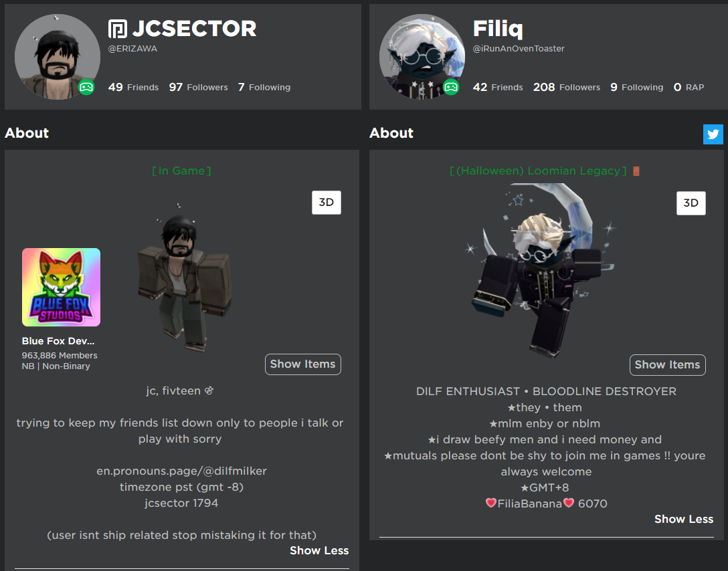Screen dimensions: 728x571
Task: Click Filiq's circular profile avatar
Action: tap(422, 57)
